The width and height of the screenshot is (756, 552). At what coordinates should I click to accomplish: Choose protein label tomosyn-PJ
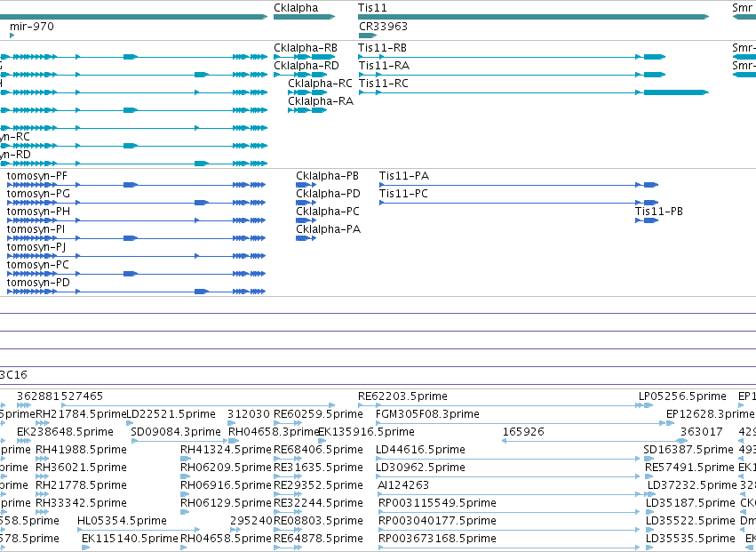pyautogui.click(x=36, y=247)
